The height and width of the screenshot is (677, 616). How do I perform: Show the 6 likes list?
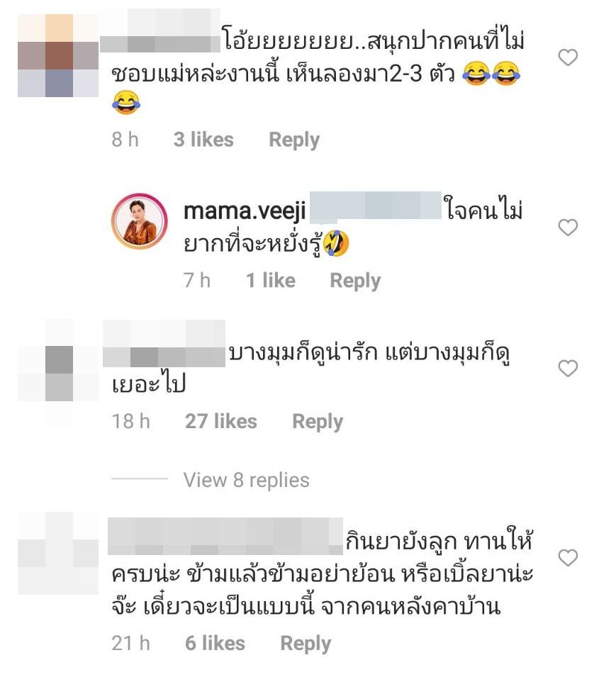[x=215, y=643]
